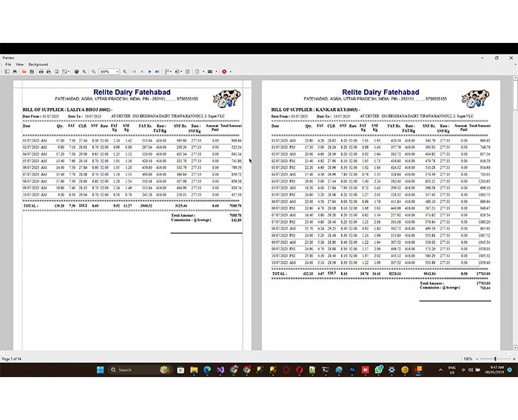The image size is (518, 420).
Task: Open the Background menu
Action: (38, 64)
